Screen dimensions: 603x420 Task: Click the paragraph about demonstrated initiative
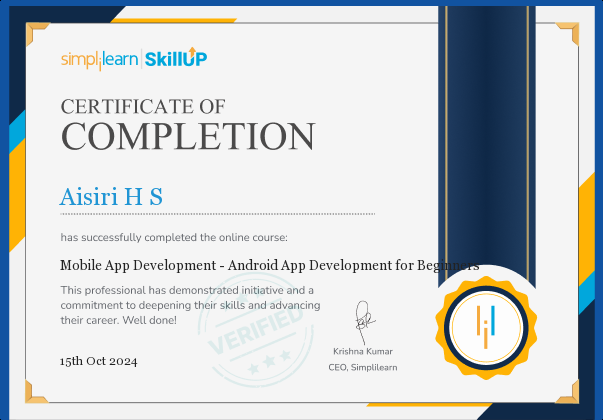point(190,304)
